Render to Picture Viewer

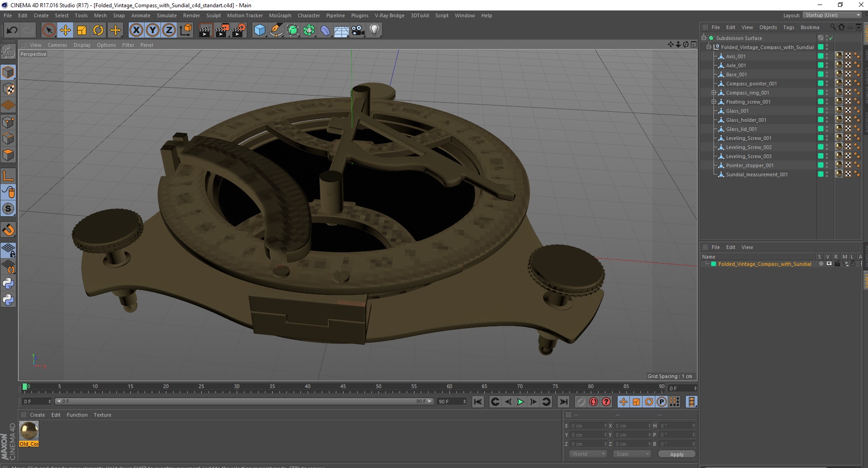[x=222, y=30]
